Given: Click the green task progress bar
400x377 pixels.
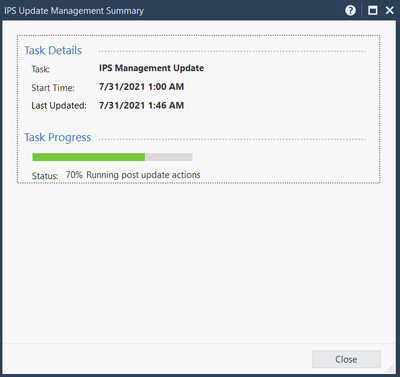Looking at the screenshot, I should pos(112,157).
